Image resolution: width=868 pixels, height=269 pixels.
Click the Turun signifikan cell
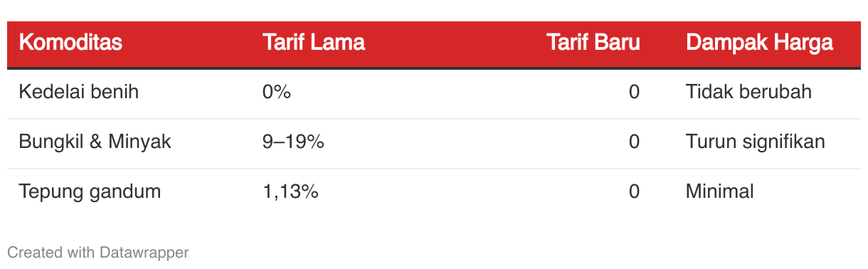click(756, 142)
